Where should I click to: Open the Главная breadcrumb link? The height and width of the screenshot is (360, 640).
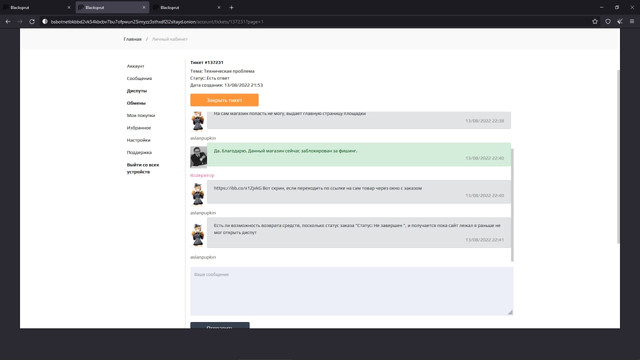pyautogui.click(x=133, y=39)
